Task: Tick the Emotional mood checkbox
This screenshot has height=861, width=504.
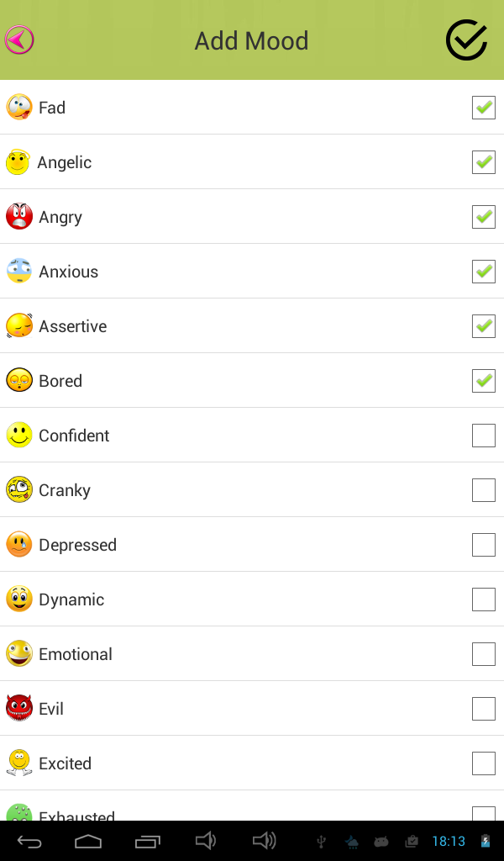Action: coord(483,654)
